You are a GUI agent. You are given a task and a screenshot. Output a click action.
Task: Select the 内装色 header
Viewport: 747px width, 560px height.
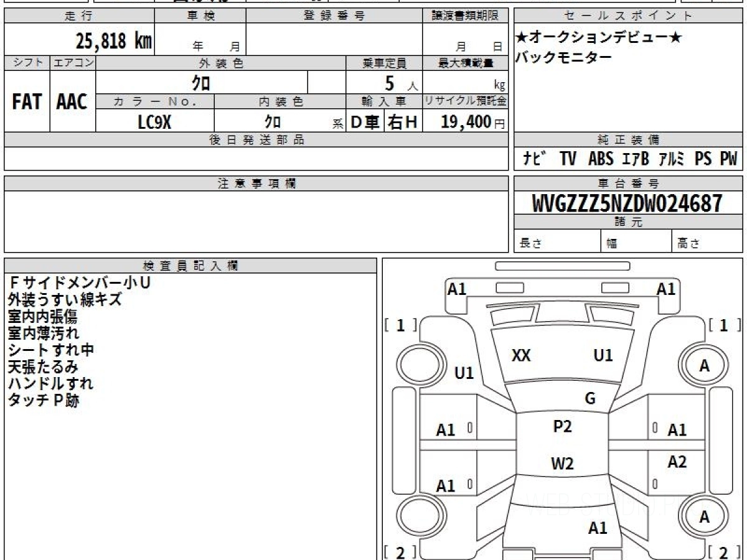point(280,101)
